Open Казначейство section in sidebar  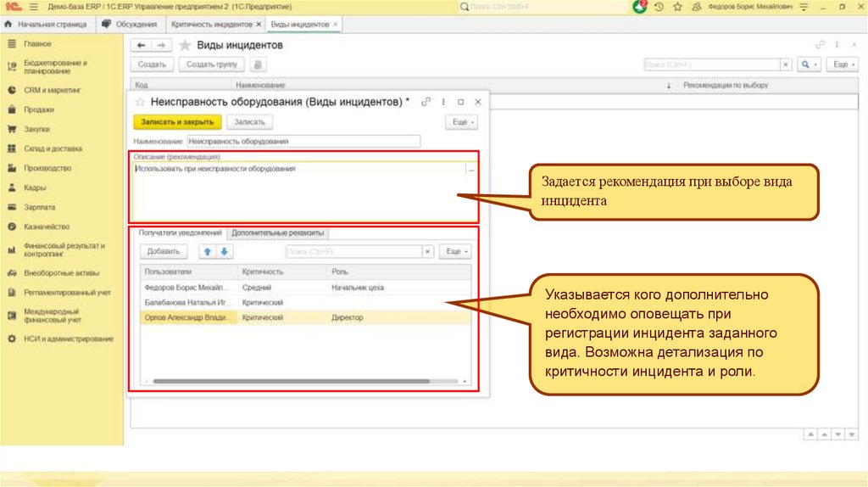(47, 227)
